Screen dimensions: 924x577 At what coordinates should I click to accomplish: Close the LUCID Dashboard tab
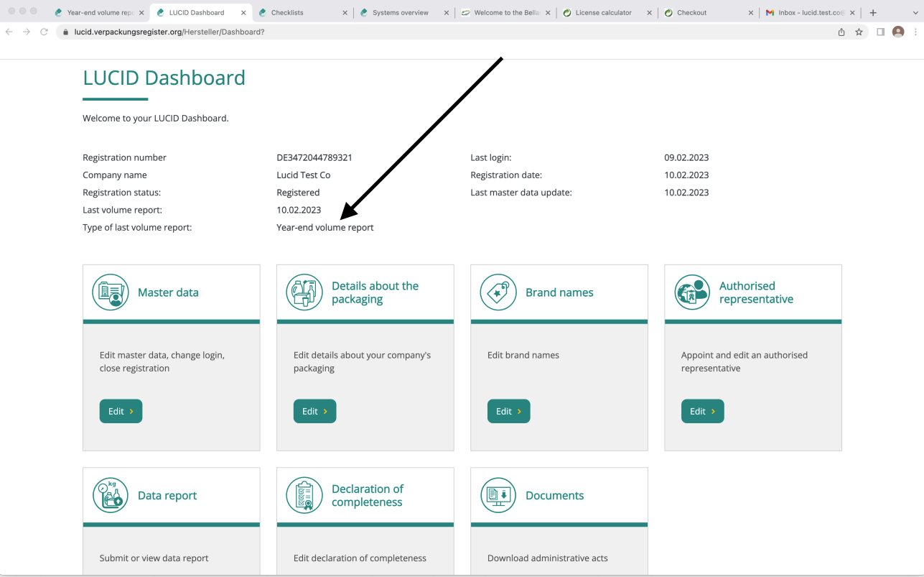point(243,13)
